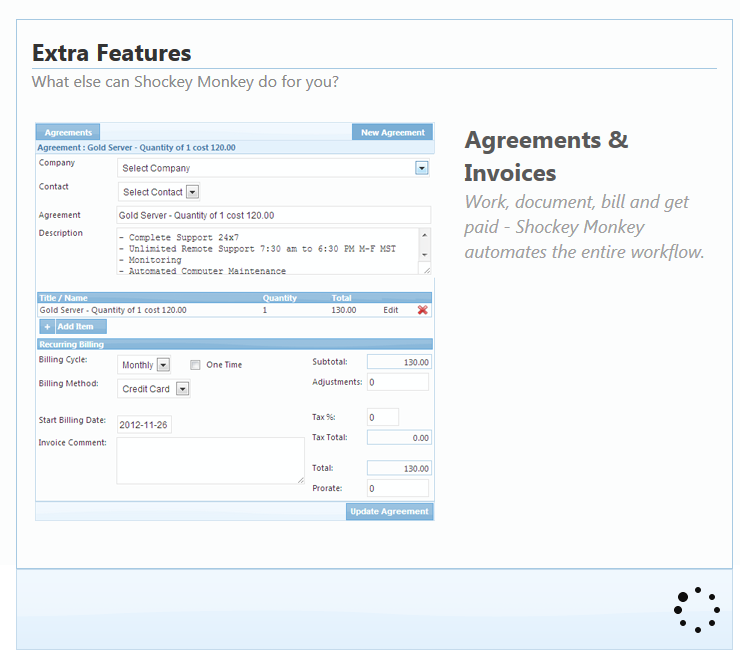Switch to the Agreements tab
740x663 pixels.
point(68,132)
